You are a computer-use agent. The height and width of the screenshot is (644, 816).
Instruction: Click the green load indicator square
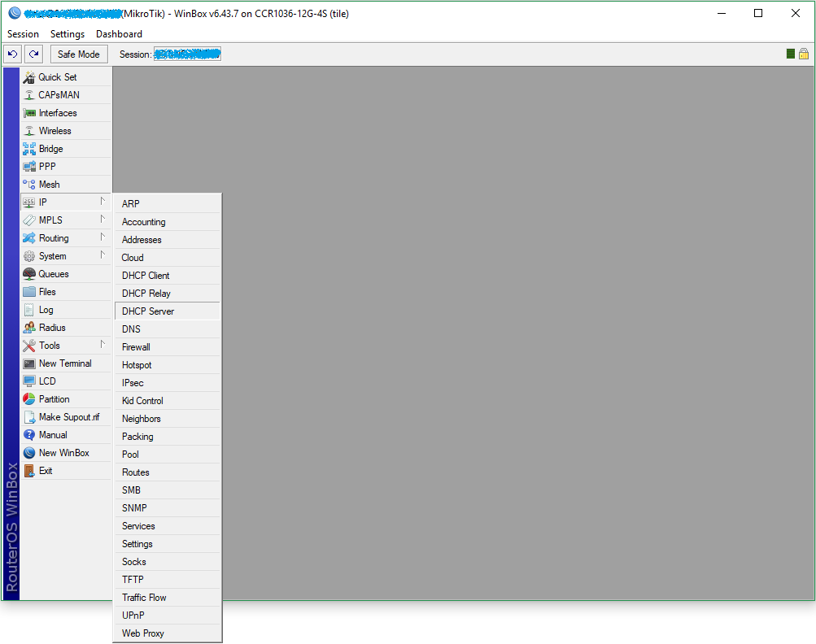click(x=791, y=54)
